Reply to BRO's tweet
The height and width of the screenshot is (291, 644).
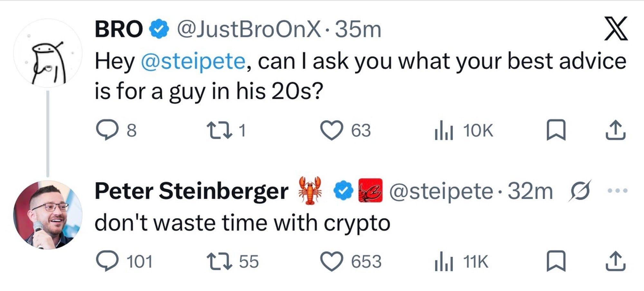107,130
